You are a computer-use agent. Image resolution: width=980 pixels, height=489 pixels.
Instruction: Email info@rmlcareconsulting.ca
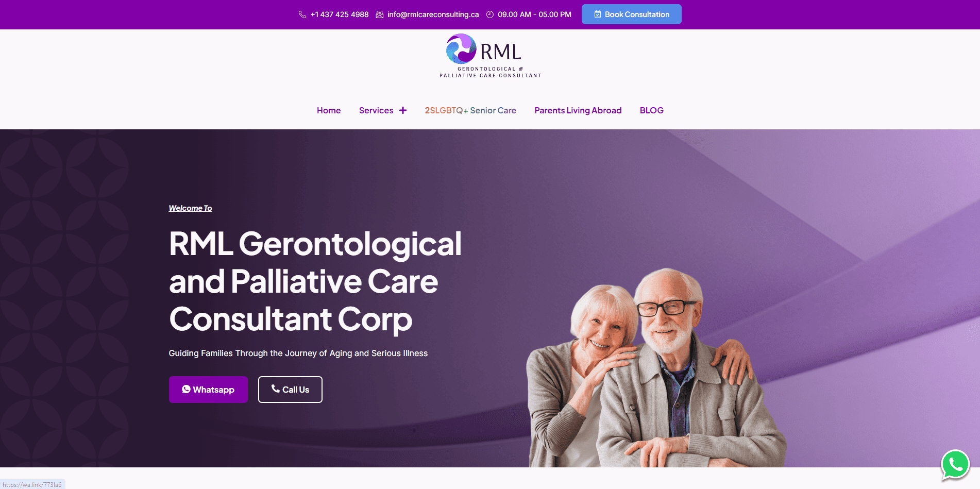point(433,14)
